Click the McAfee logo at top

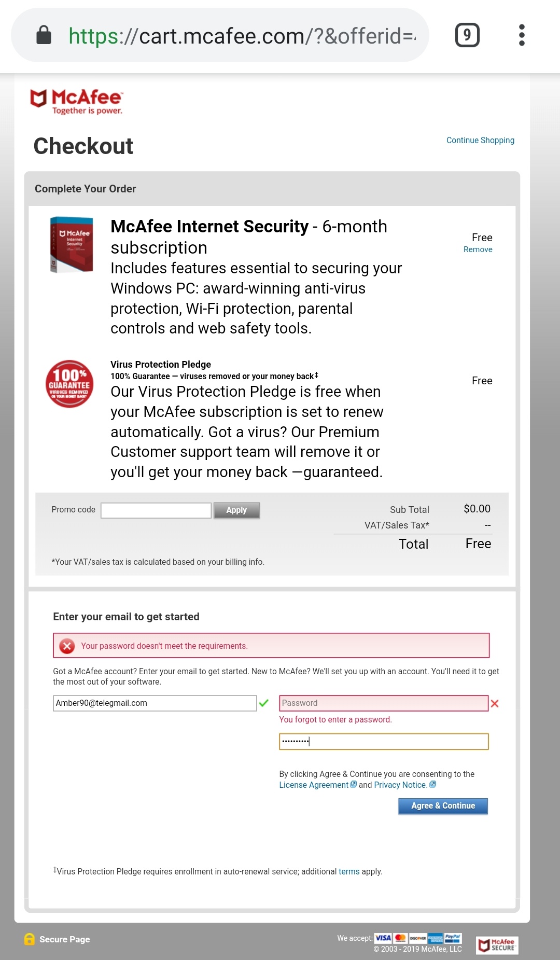(x=76, y=102)
